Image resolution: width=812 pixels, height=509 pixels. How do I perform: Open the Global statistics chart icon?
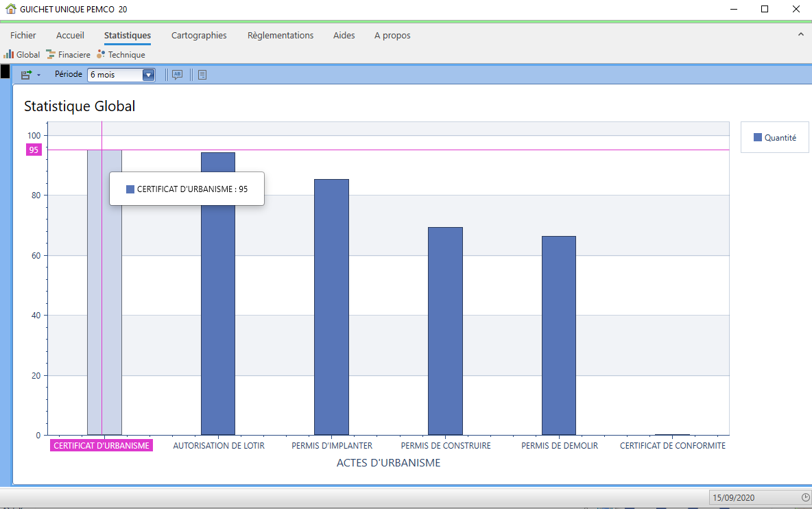(x=9, y=54)
